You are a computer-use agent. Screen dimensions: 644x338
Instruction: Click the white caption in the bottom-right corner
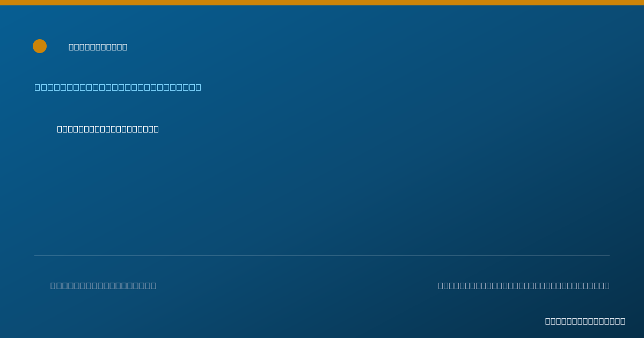(586, 321)
